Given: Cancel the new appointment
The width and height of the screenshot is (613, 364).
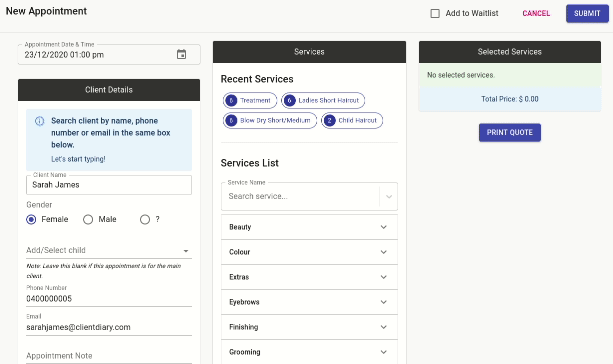Looking at the screenshot, I should pyautogui.click(x=536, y=13).
